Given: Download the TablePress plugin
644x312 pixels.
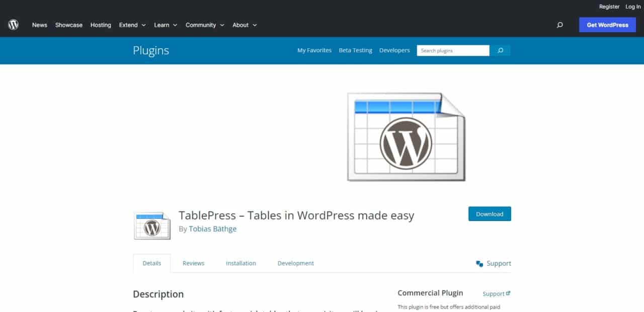Looking at the screenshot, I should point(490,214).
